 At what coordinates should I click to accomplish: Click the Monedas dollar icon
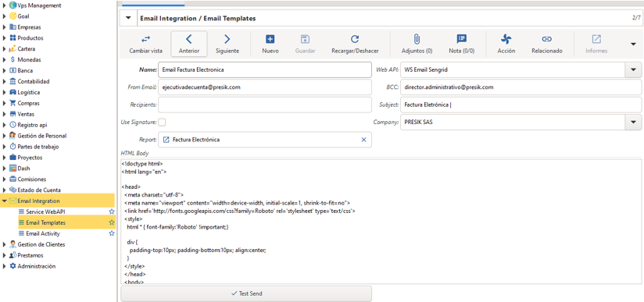click(13, 60)
